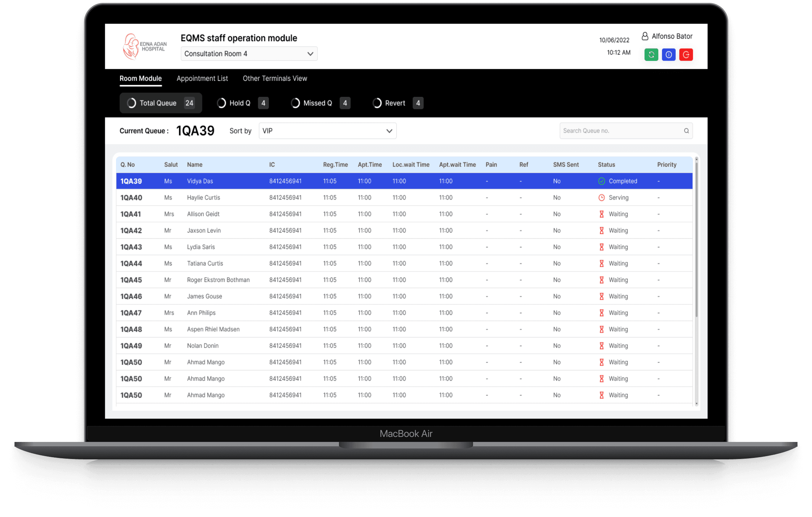Click the search magnifier icon
This screenshot has width=812, height=517.
point(686,131)
